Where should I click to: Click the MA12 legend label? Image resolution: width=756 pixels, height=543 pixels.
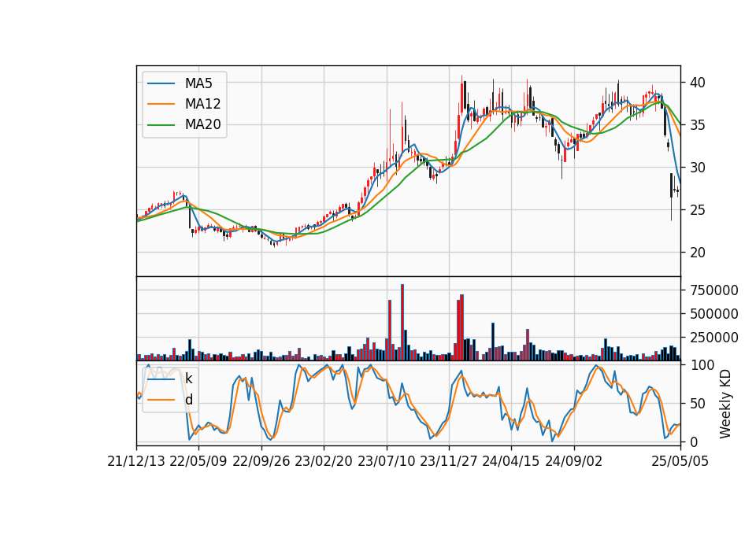click(202, 104)
